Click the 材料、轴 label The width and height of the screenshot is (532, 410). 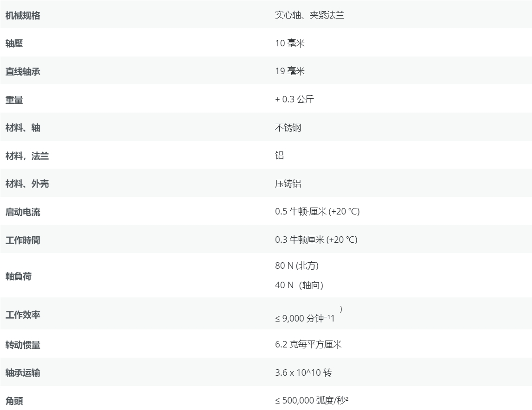tap(23, 128)
